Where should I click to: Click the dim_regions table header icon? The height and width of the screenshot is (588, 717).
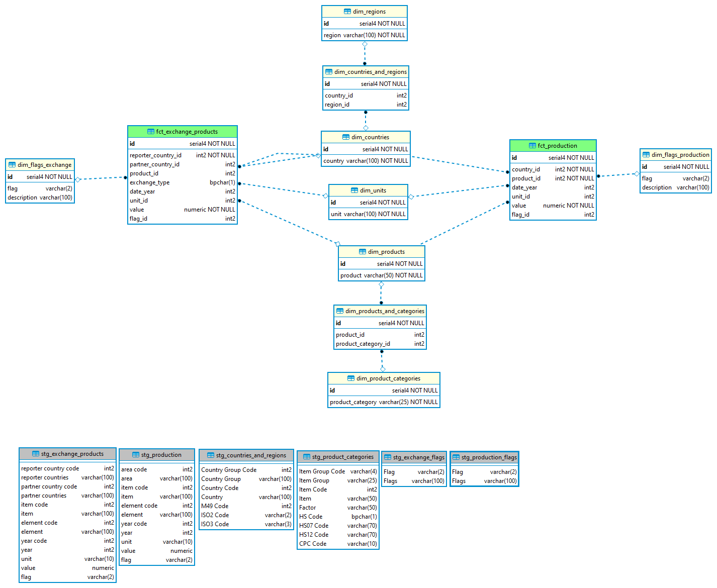(x=347, y=11)
